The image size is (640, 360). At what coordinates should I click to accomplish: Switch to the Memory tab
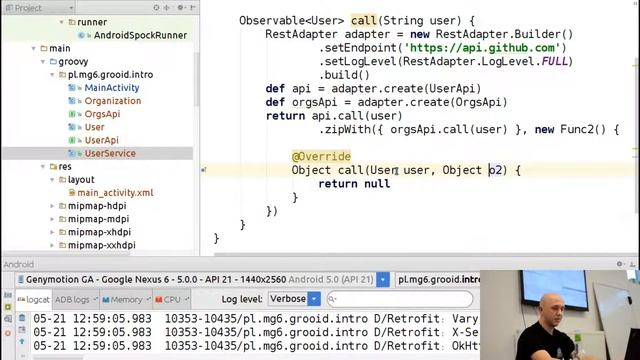[x=126, y=300]
